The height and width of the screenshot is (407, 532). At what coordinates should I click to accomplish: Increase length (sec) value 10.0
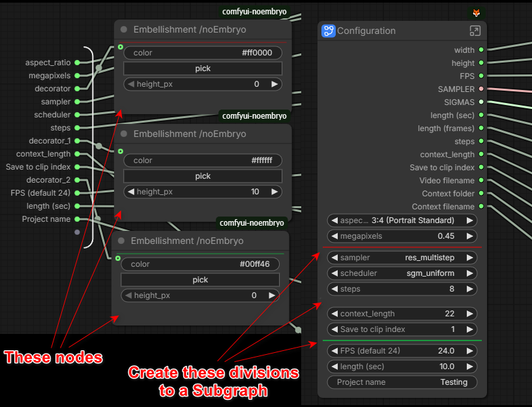click(469, 367)
